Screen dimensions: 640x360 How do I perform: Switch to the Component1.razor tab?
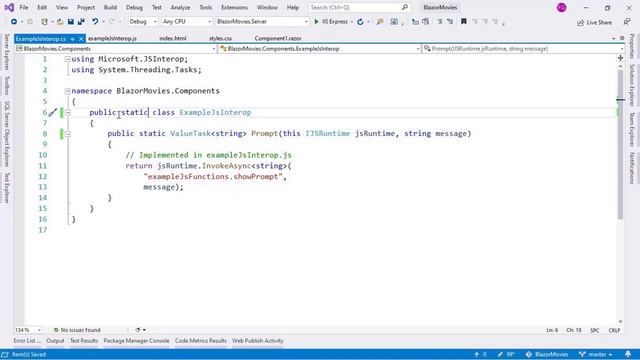[x=278, y=38]
